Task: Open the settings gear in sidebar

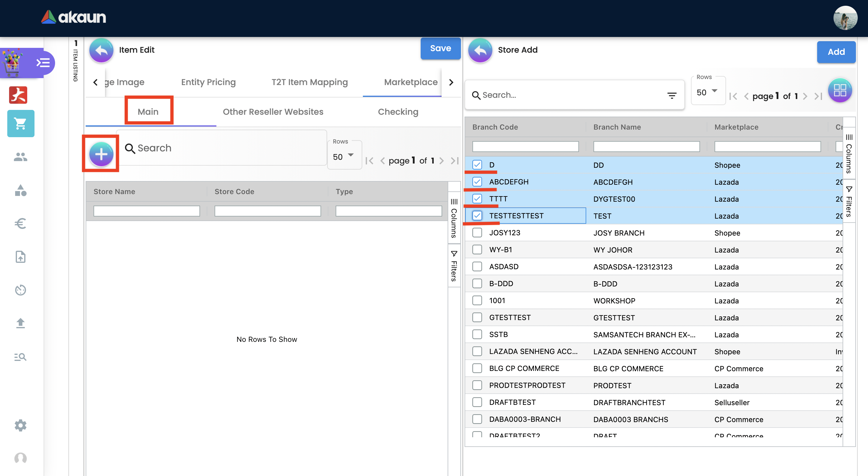Action: click(x=21, y=425)
